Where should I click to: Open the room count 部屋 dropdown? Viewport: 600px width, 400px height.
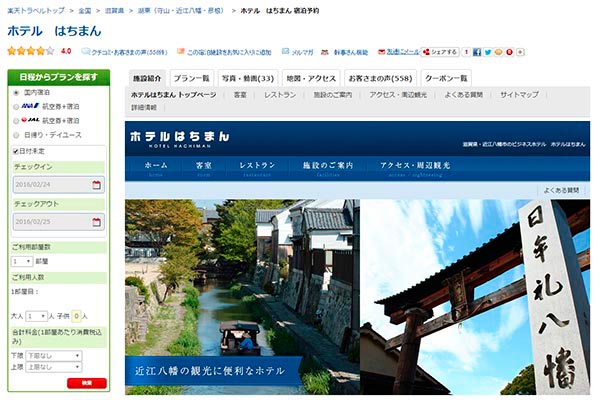click(x=22, y=261)
